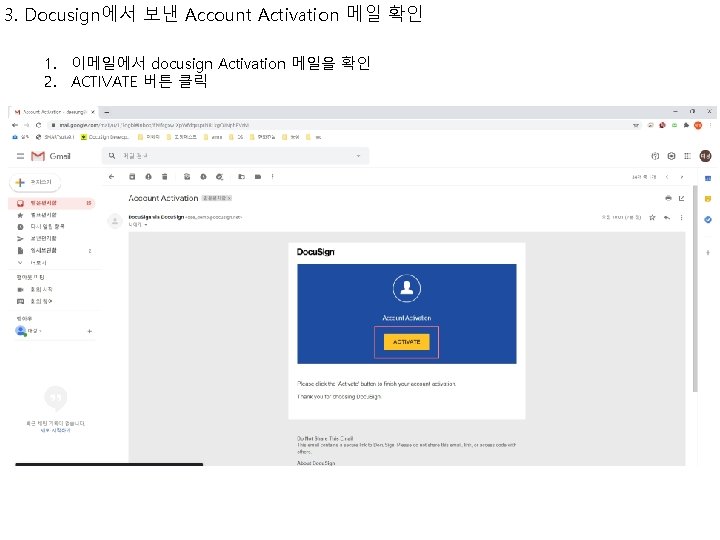Get add-ons via side panel plus icon
The width and height of the screenshot is (720, 540).
[x=708, y=253]
